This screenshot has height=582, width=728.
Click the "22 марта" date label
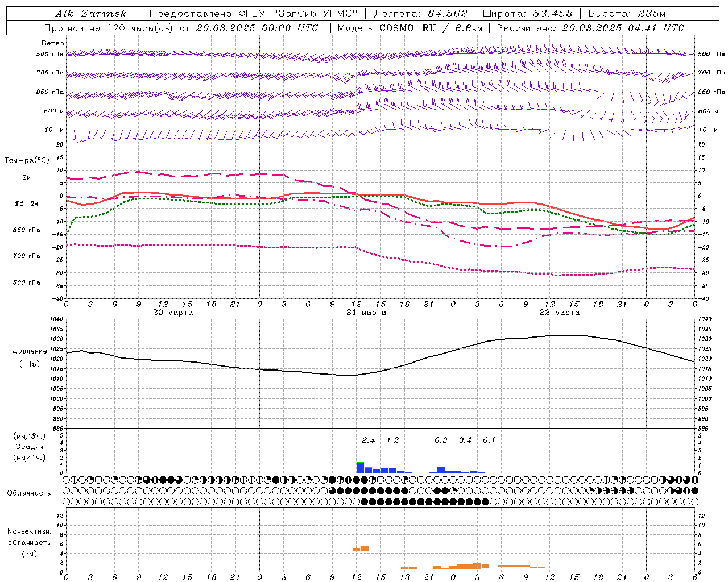click(560, 313)
